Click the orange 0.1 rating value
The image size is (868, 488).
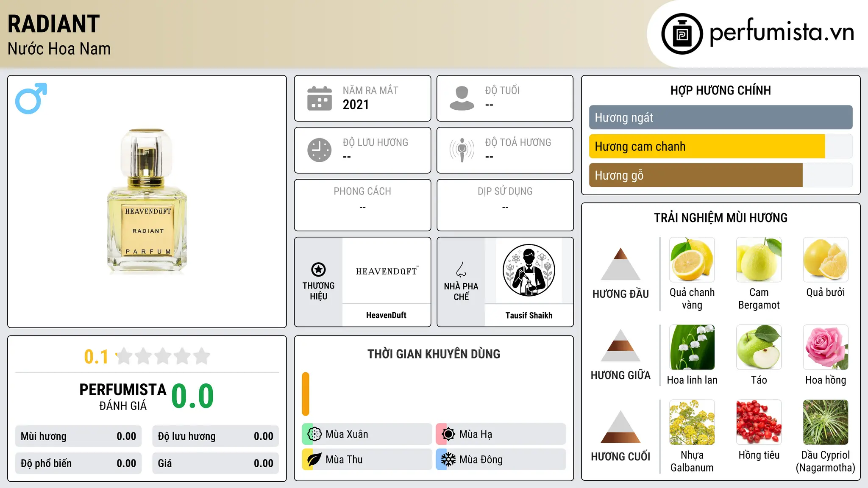click(x=96, y=357)
